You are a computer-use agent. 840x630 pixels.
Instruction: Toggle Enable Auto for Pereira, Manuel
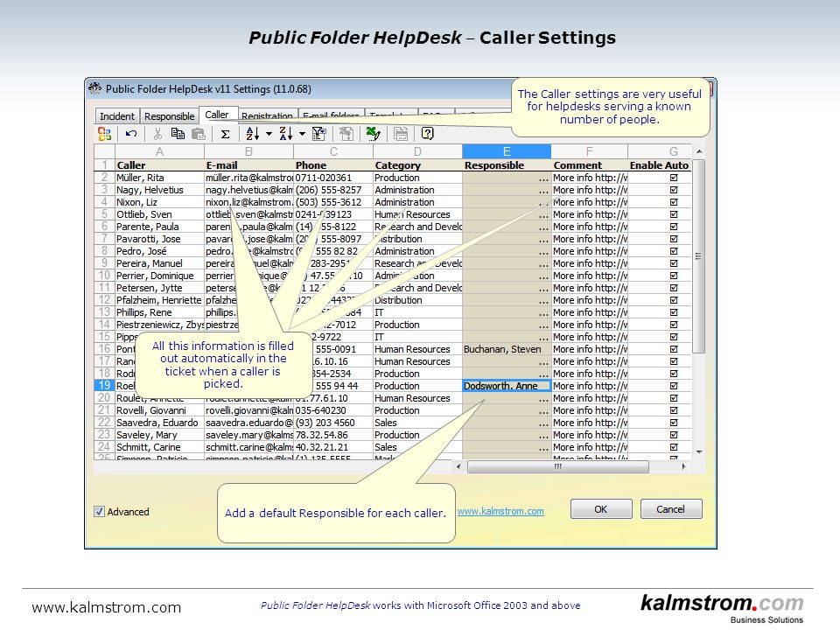point(674,263)
